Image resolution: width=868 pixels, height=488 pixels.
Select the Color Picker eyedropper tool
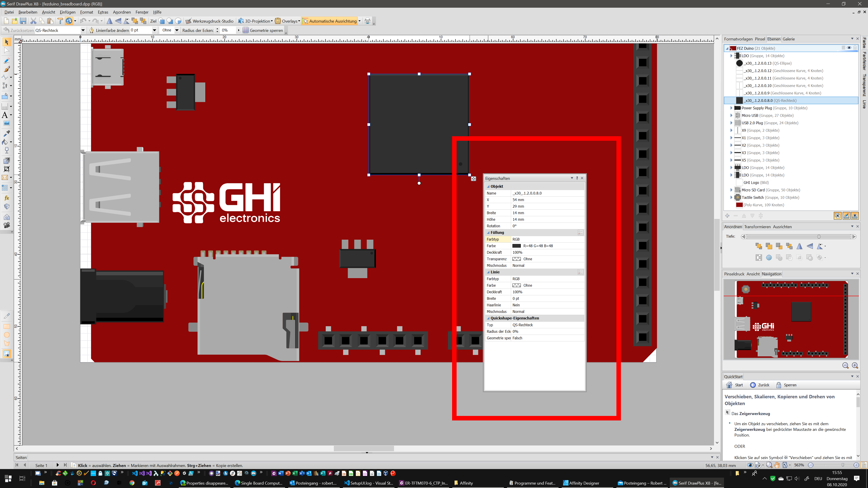(x=6, y=133)
